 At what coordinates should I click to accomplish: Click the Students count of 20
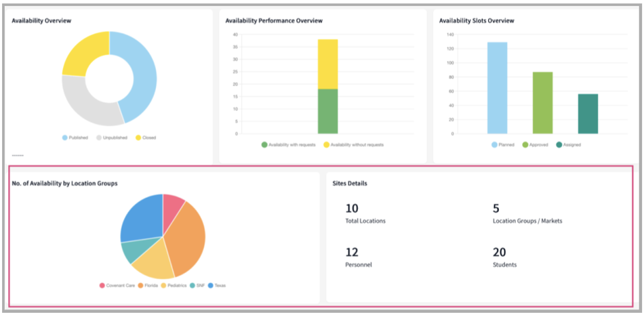tap(499, 252)
